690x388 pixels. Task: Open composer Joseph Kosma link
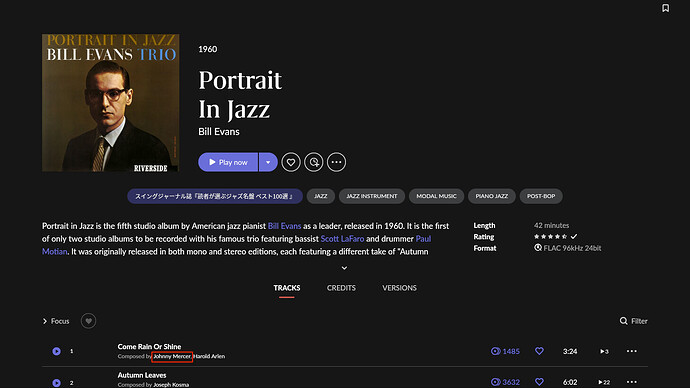pos(171,385)
